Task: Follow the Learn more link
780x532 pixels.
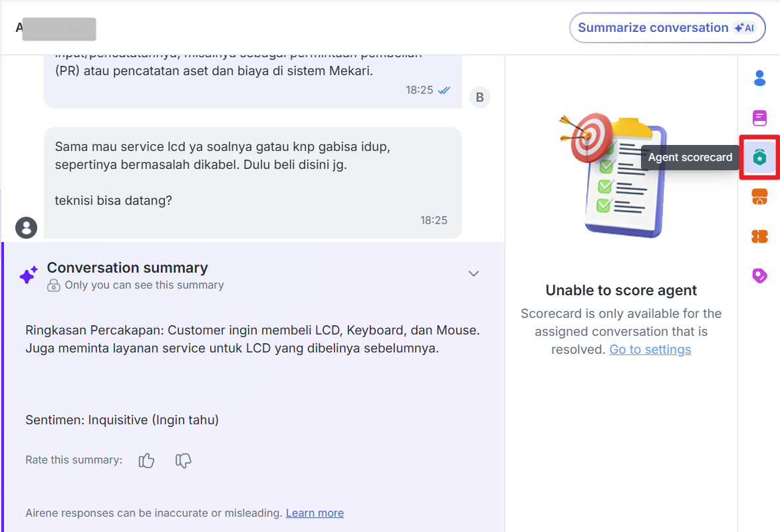Action: pyautogui.click(x=315, y=513)
